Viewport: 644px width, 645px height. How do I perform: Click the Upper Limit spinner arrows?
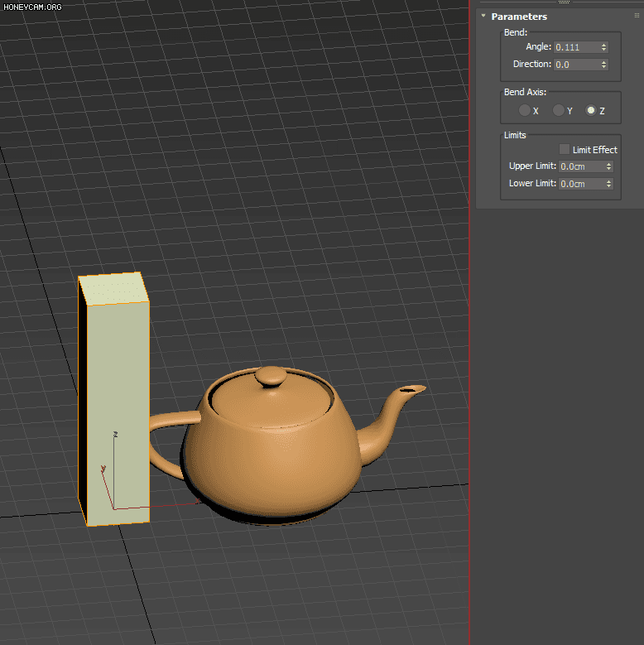pyautogui.click(x=609, y=166)
